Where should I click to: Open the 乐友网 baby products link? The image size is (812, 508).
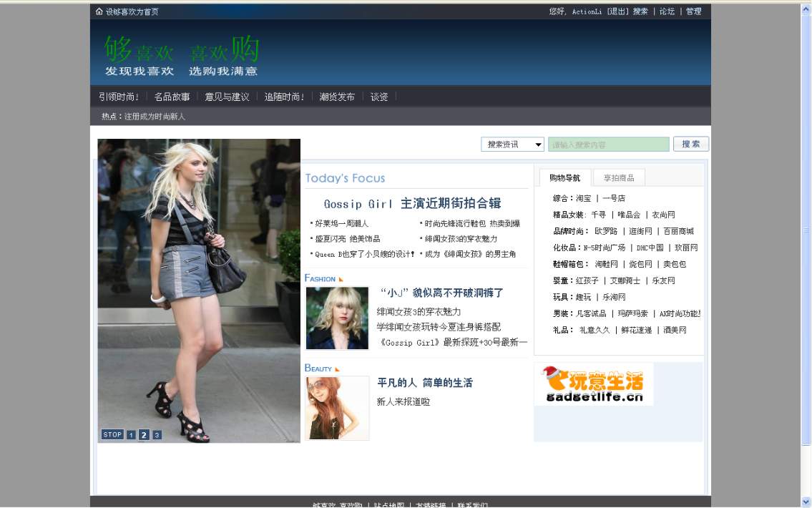coord(663,280)
